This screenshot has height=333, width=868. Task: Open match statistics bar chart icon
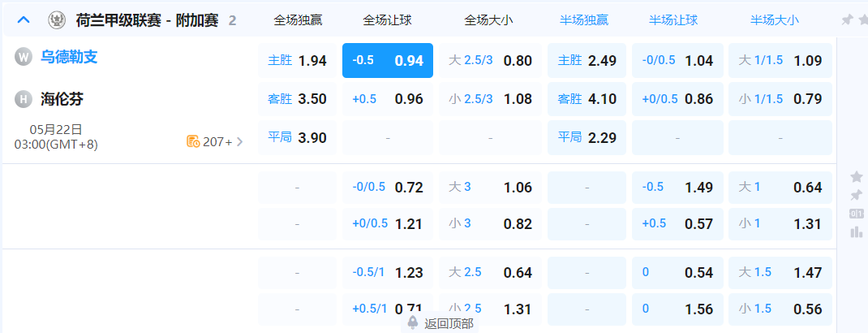pos(856,231)
